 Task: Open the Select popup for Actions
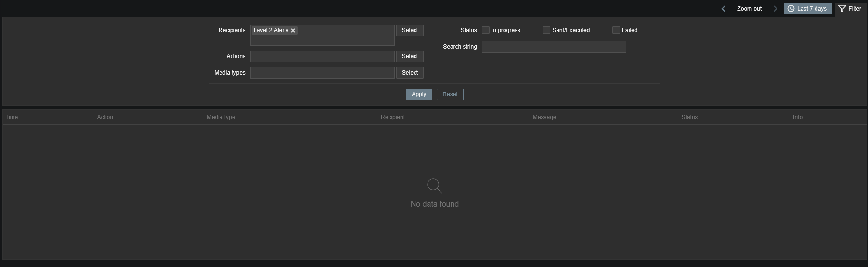[x=410, y=56]
